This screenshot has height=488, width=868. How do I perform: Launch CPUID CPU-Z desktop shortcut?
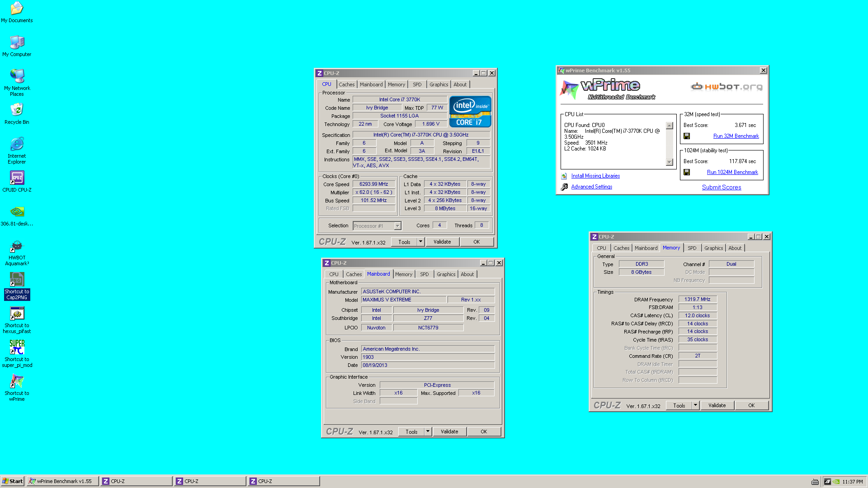(x=17, y=182)
